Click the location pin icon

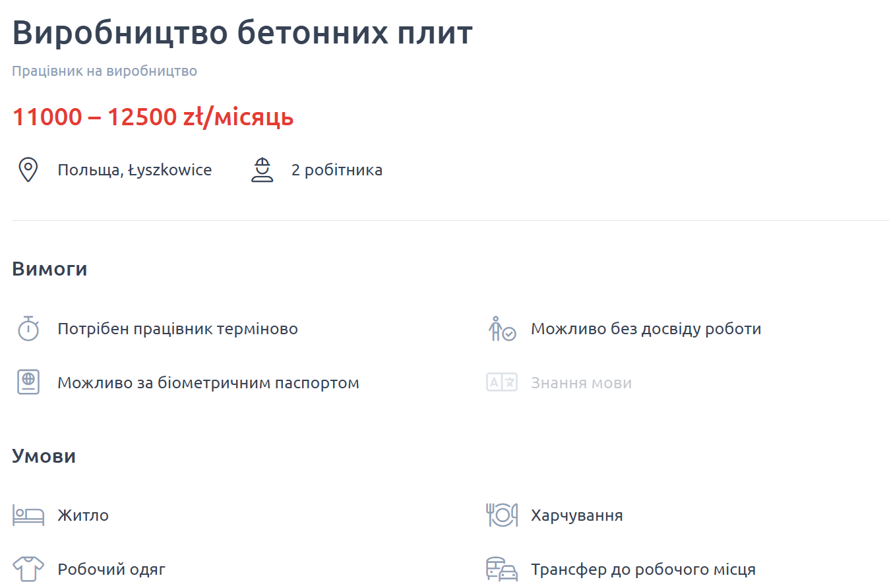click(28, 169)
